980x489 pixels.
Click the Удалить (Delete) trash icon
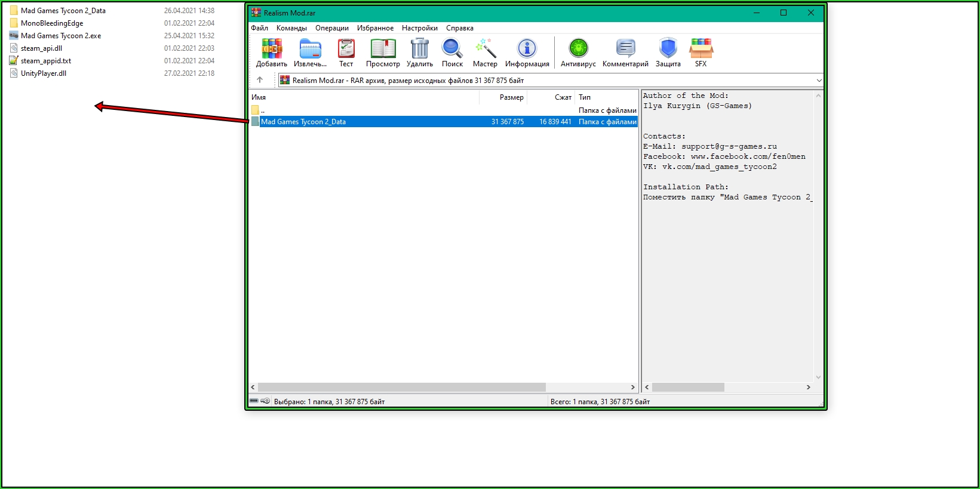coord(420,48)
